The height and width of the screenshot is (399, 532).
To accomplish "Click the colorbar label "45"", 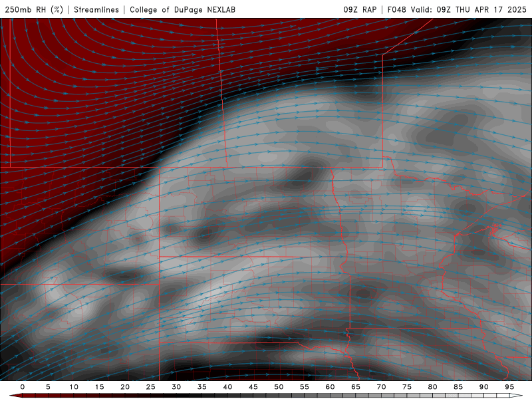I will point(253,387).
